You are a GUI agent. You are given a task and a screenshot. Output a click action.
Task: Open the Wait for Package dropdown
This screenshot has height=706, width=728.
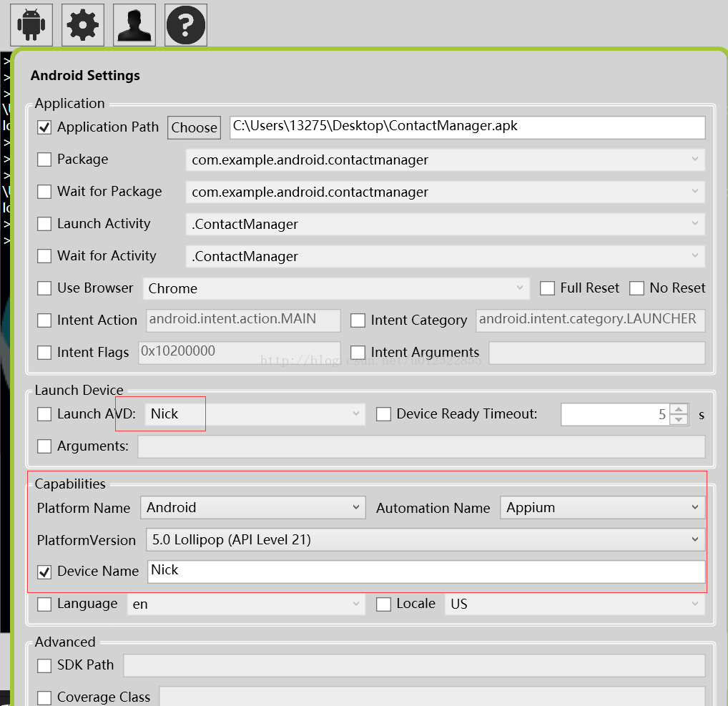pos(446,192)
